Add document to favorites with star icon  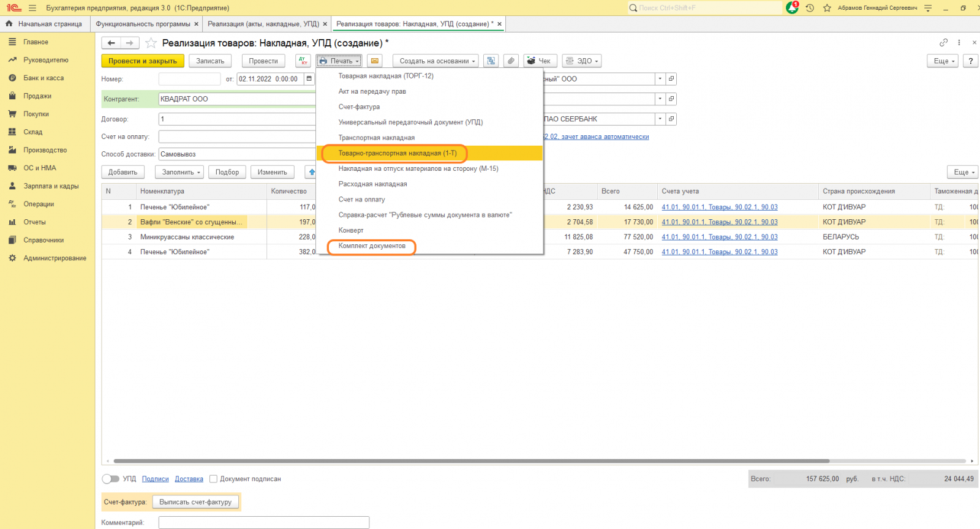coord(151,43)
